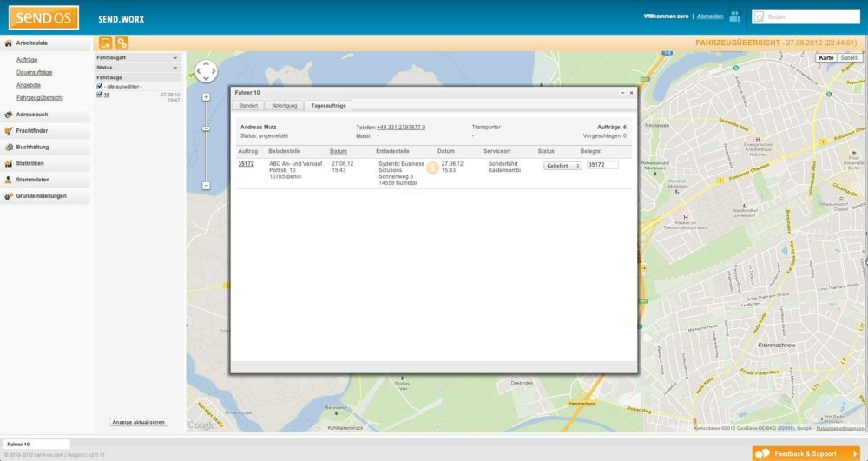This screenshot has height=461, width=868.
Task: Toggle the 'alle auswählen' checkbox
Action: click(x=100, y=87)
